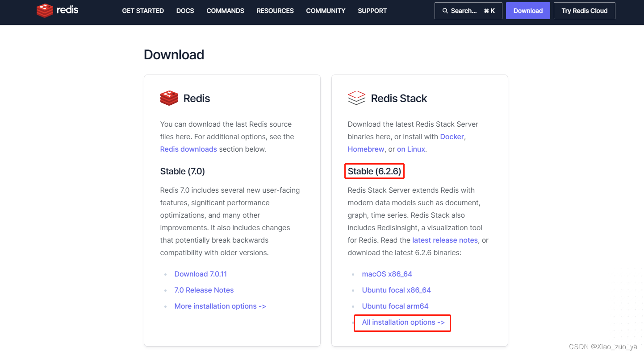Click the Stable (7.0) heading
The image size is (644, 355).
tap(183, 171)
